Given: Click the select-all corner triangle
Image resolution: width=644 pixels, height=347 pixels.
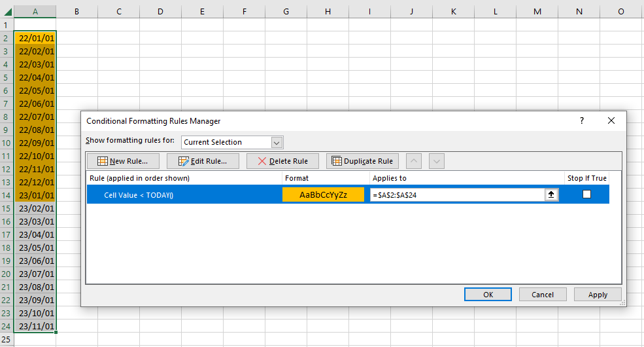Looking at the screenshot, I should point(7,12).
